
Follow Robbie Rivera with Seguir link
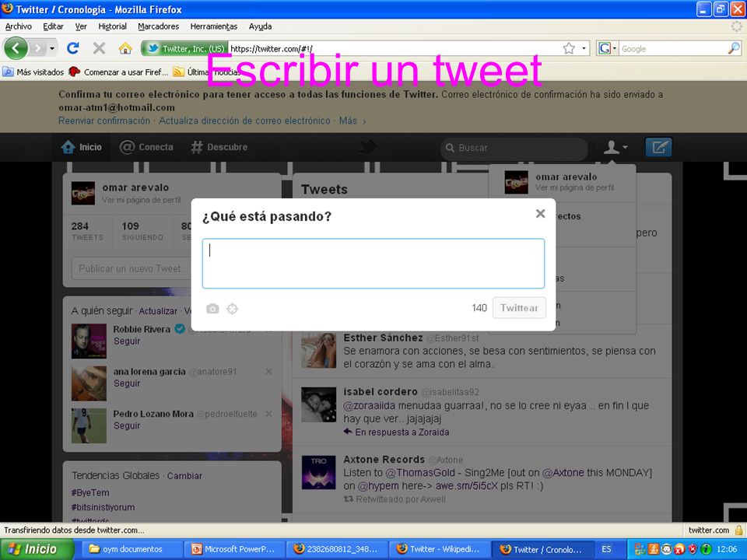click(x=127, y=341)
